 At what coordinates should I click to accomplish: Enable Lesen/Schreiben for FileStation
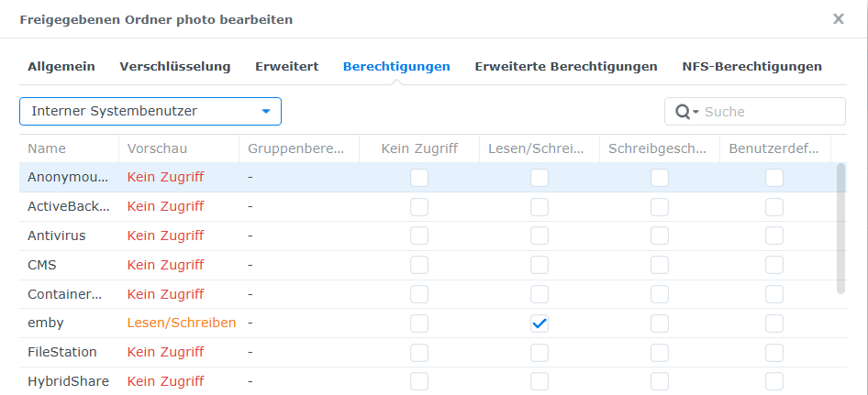(x=540, y=352)
